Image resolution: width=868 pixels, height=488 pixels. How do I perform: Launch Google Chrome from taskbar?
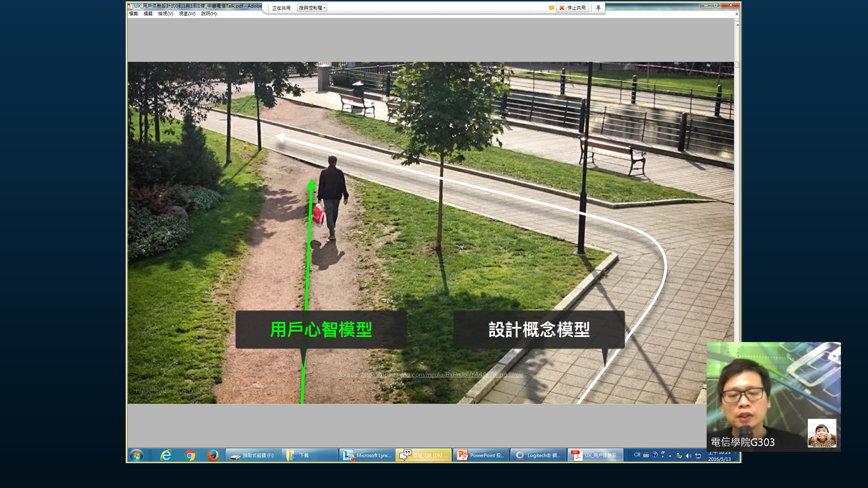click(189, 455)
